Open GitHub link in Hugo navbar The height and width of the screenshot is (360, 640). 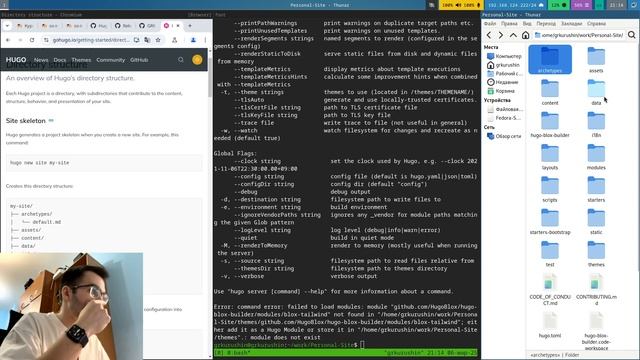click(139, 60)
